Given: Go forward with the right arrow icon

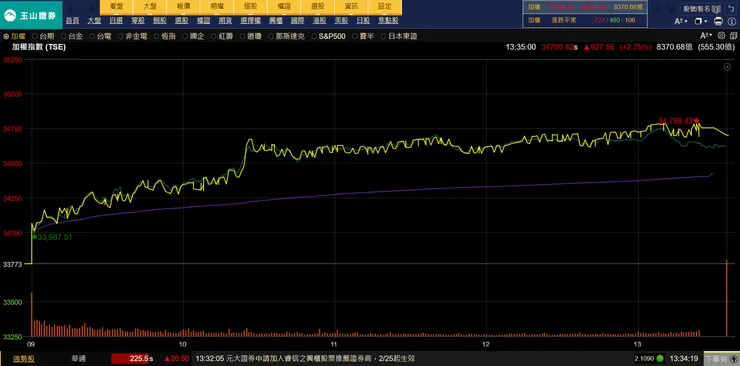Looking at the screenshot, I should (91, 8).
